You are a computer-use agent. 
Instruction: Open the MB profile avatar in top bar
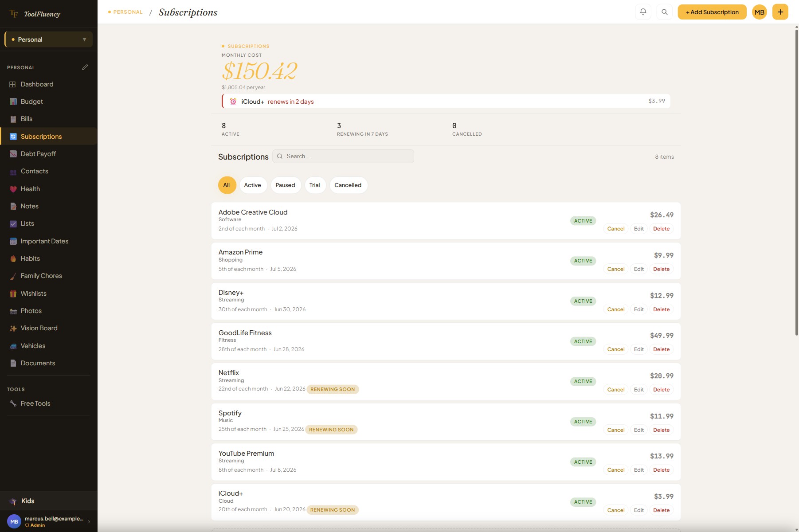click(759, 12)
